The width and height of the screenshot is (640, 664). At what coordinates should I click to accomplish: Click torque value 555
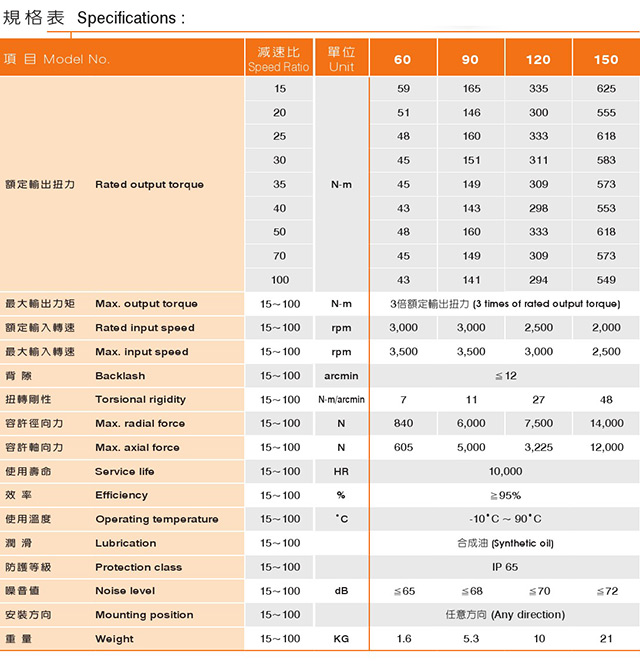[x=606, y=113]
